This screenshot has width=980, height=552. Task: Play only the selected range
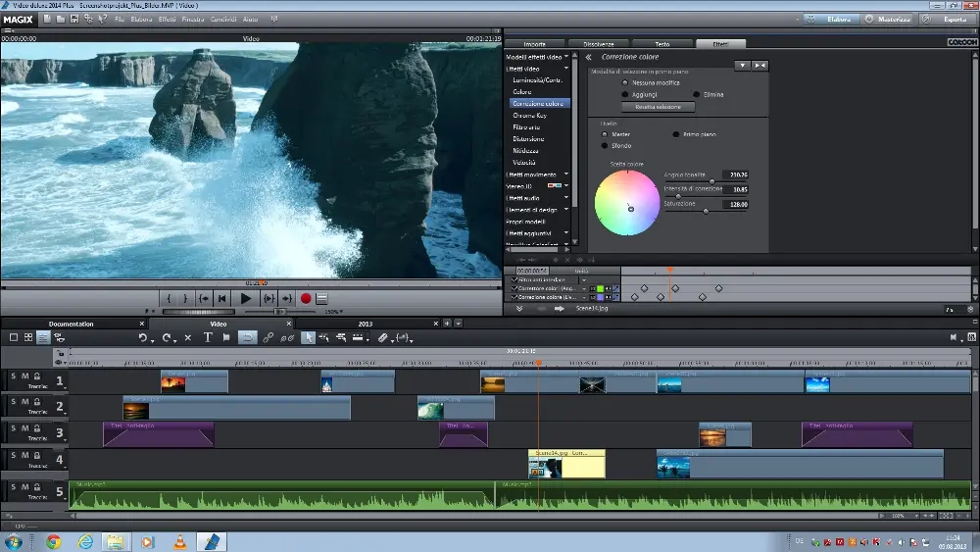pyautogui.click(x=269, y=299)
